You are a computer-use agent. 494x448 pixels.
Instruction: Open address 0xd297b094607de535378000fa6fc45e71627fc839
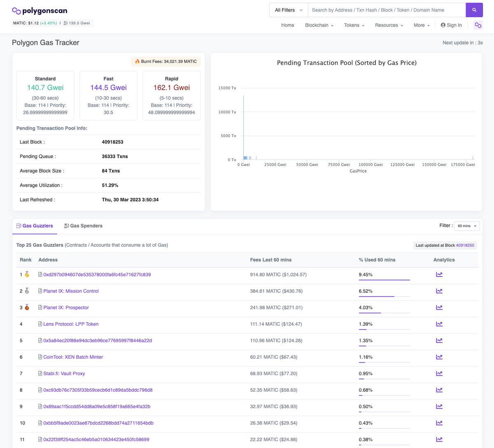coord(97,274)
